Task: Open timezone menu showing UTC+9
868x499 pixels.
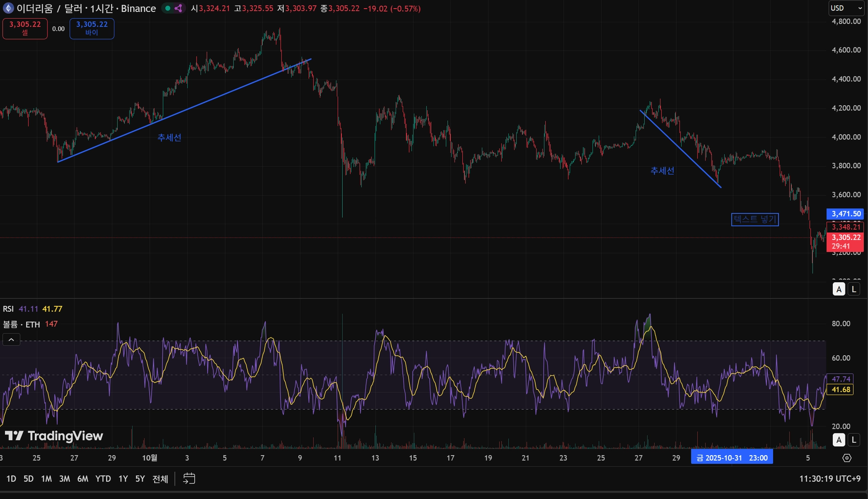Action: tap(830, 478)
